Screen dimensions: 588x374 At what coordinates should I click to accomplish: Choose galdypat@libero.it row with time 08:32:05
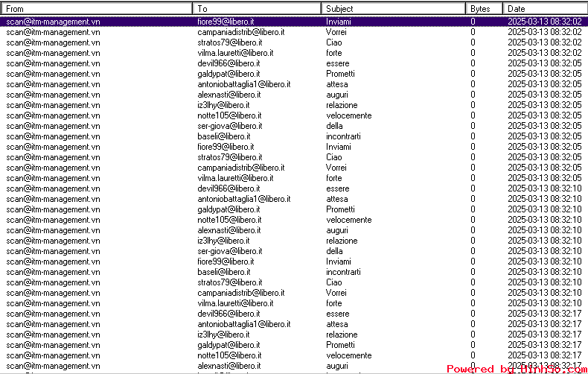(294, 74)
